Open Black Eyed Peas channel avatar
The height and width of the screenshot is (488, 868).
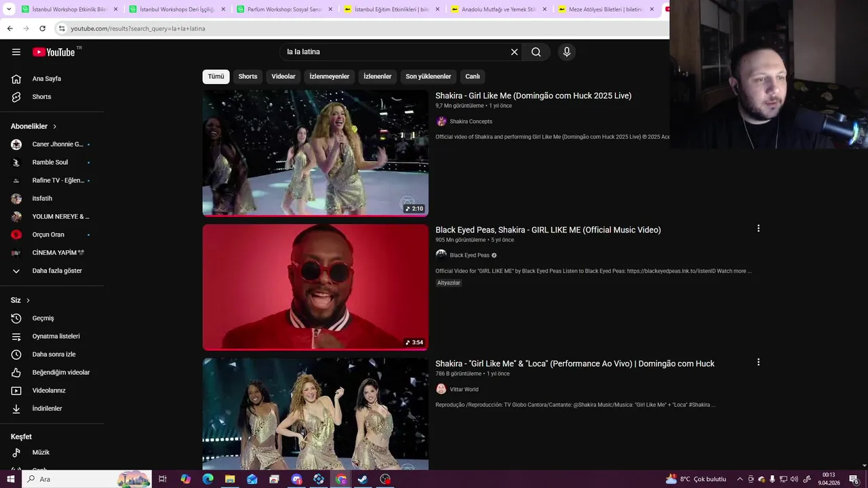click(441, 255)
